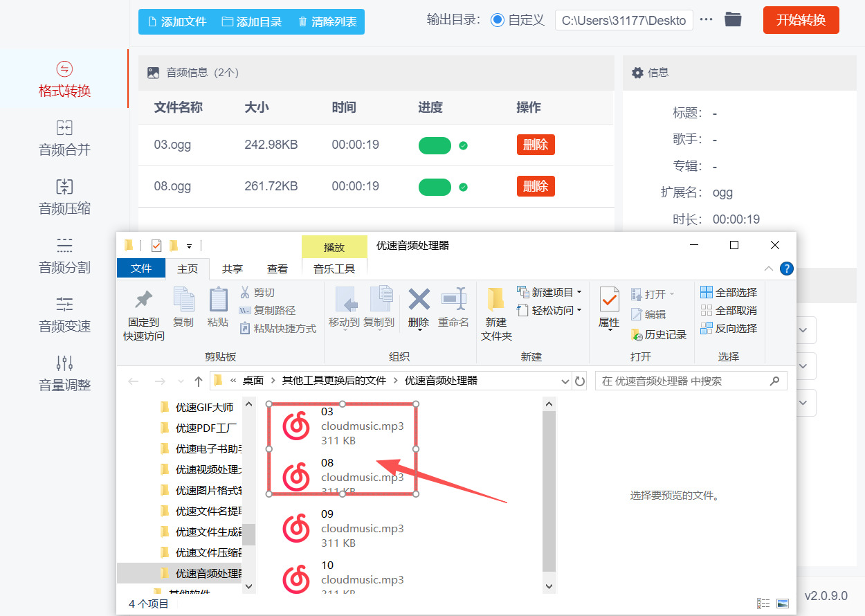Image resolution: width=865 pixels, height=616 pixels.
Task: Open Explorer help question-mark icon
Action: point(787,269)
